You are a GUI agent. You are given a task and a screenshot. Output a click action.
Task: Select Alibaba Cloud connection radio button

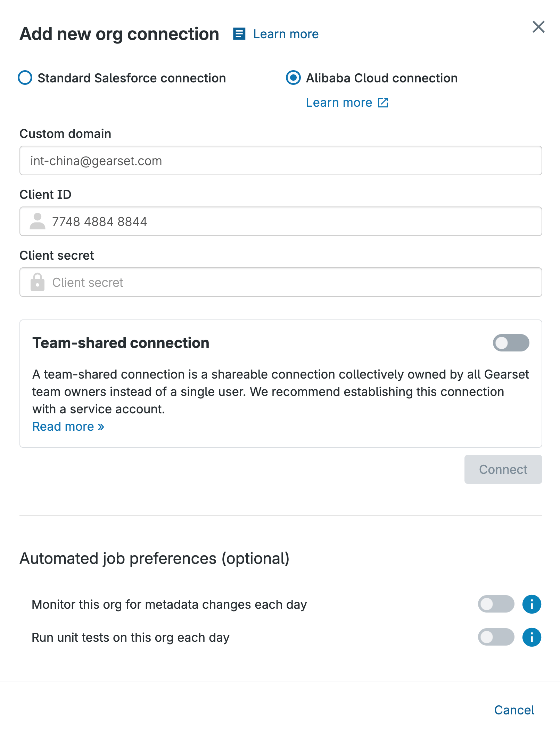(293, 78)
